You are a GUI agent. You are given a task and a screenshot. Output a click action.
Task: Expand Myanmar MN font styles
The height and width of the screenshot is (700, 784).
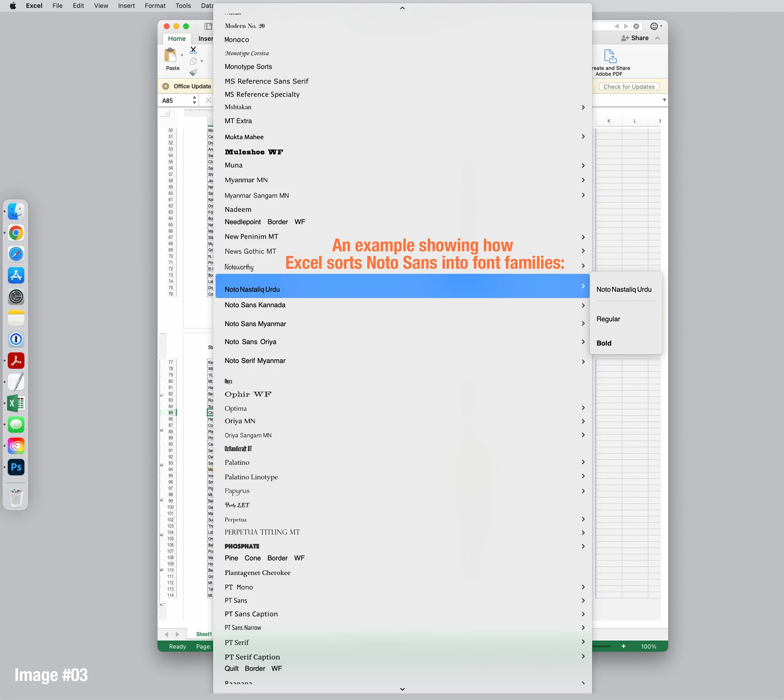pos(583,180)
